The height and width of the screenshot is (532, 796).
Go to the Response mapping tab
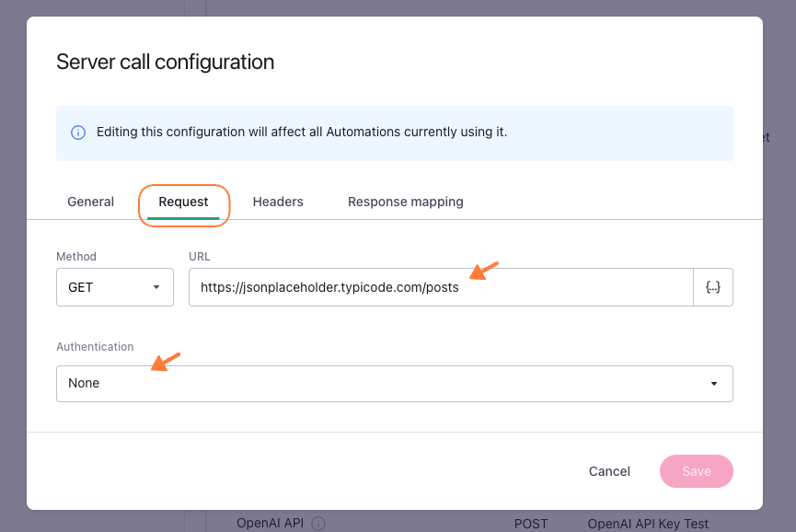tap(406, 202)
